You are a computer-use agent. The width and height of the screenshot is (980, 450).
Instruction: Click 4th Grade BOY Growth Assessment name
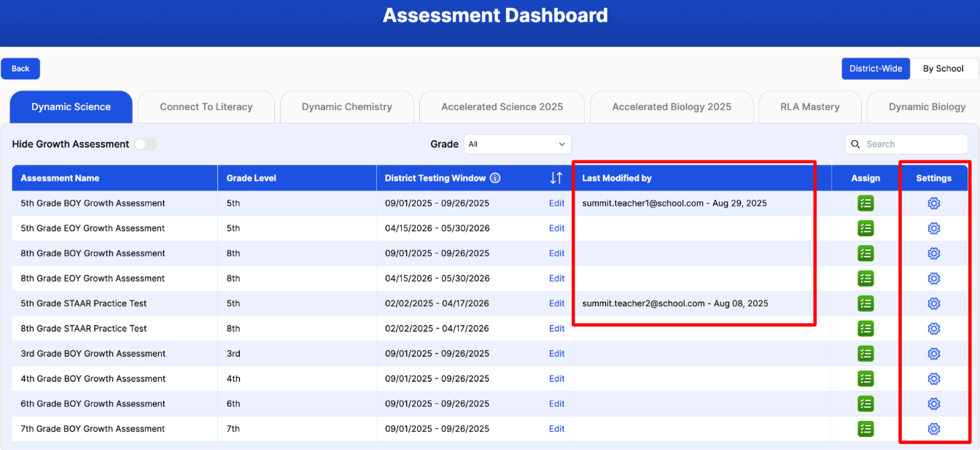pyautogui.click(x=93, y=379)
